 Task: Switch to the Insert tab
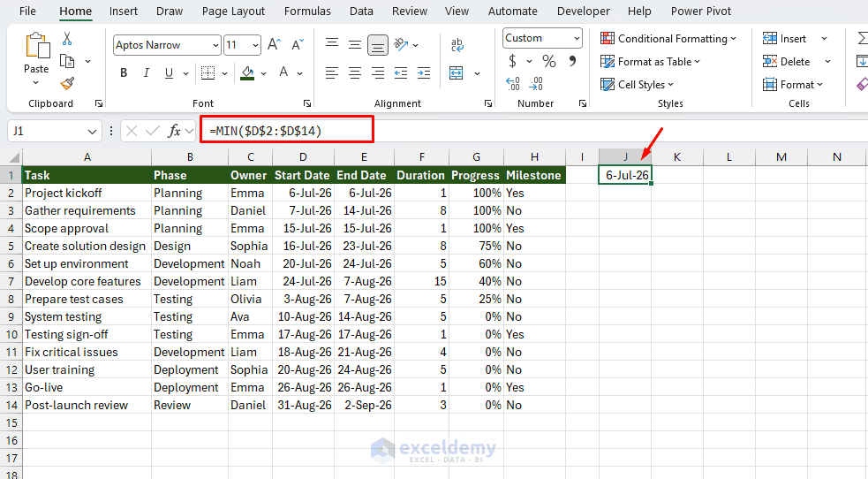(x=123, y=11)
